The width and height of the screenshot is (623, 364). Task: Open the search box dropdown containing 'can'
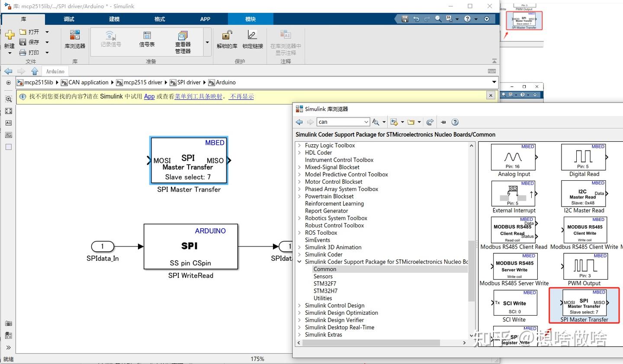pos(366,122)
